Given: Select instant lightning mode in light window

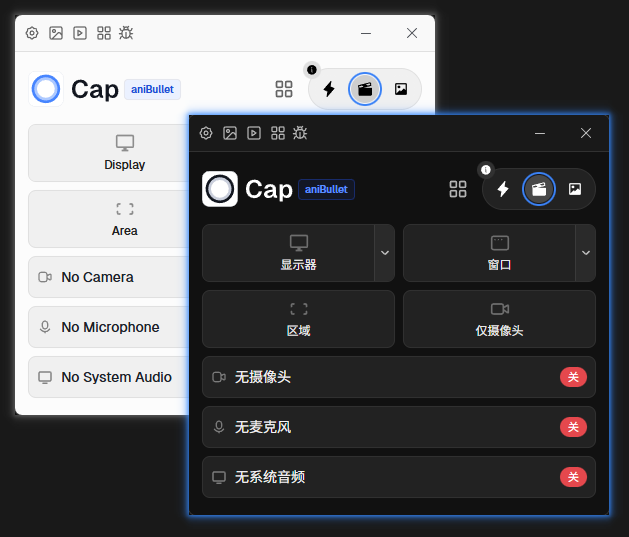Looking at the screenshot, I should pos(329,89).
